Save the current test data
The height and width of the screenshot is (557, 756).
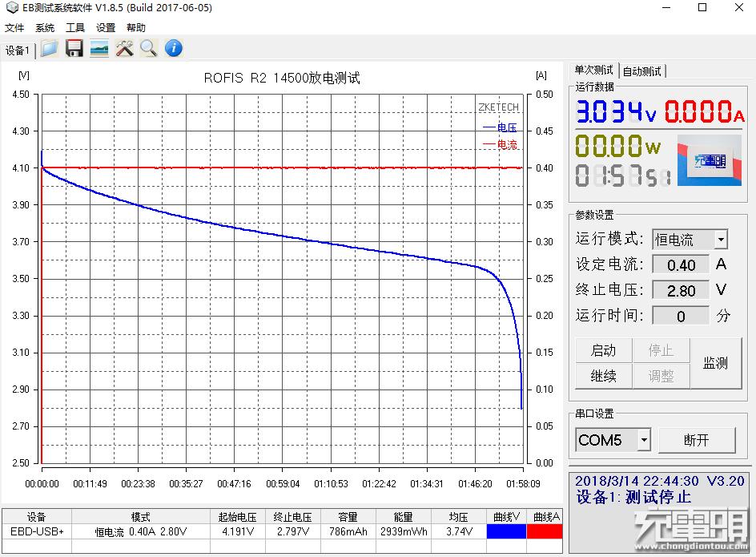point(74,48)
